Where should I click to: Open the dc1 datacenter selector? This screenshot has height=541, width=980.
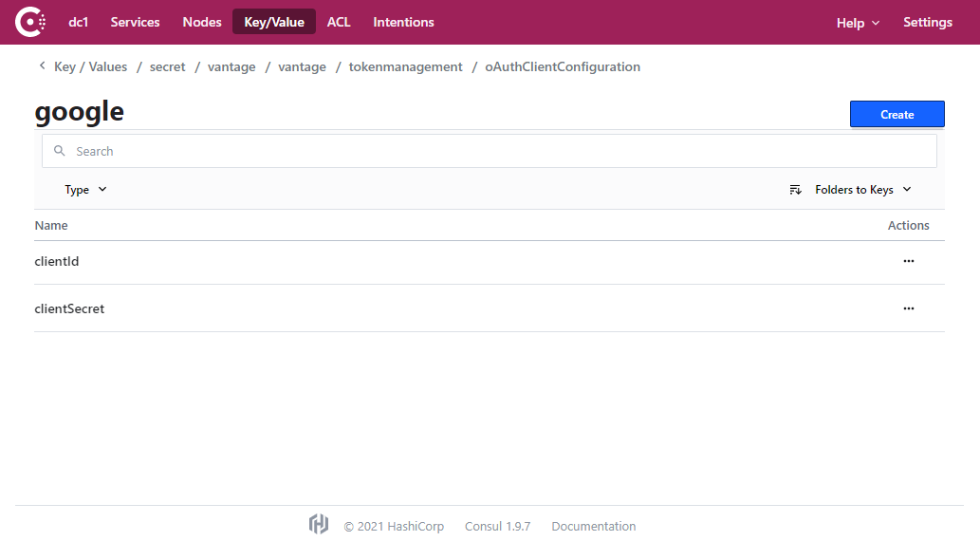[x=78, y=22]
